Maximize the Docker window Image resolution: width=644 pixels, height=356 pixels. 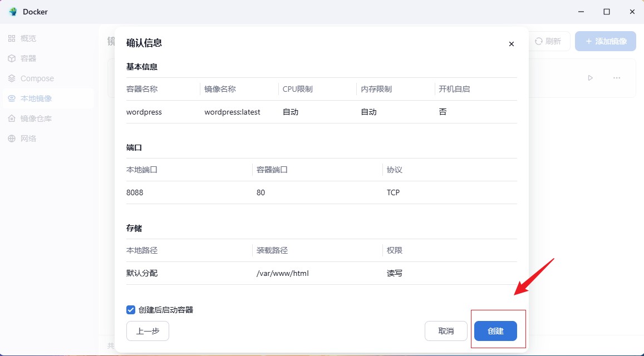607,12
